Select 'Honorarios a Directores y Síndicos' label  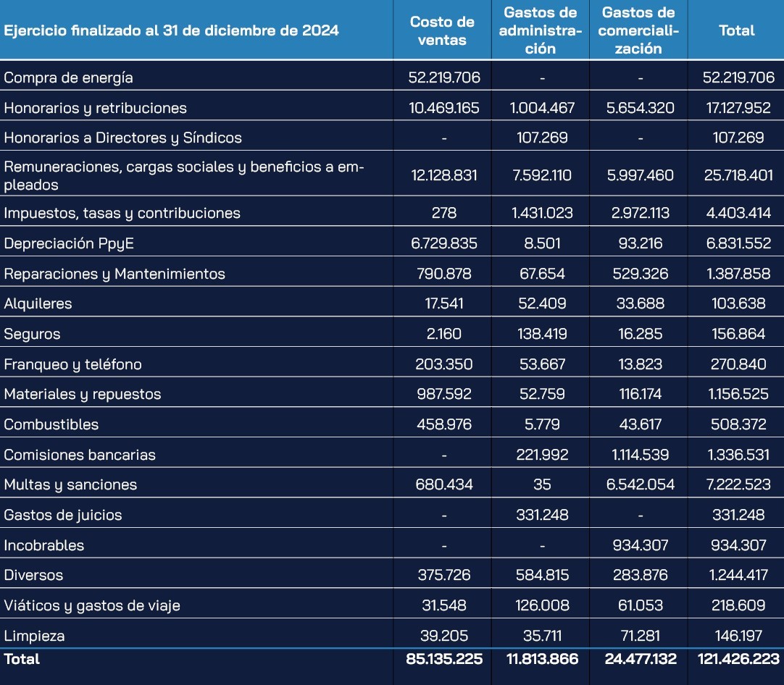point(122,138)
